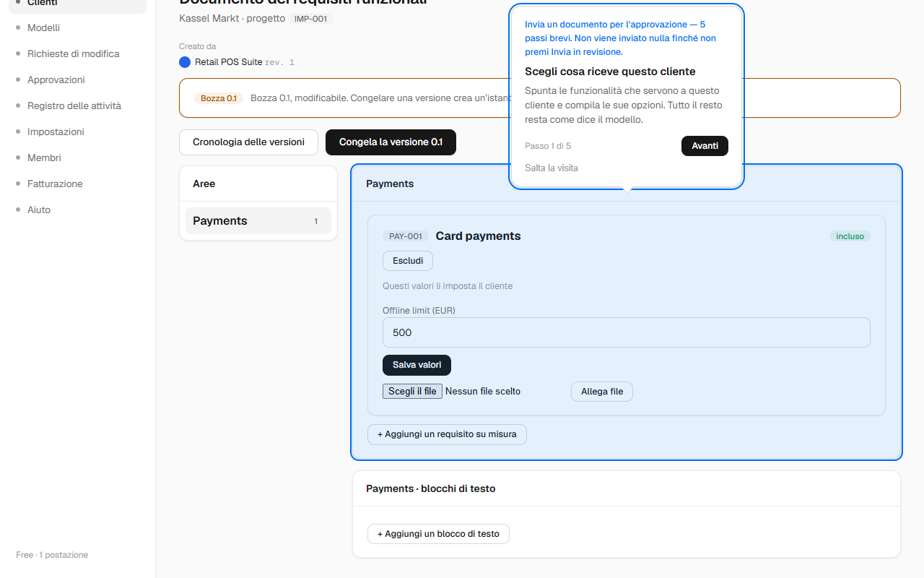Screen dimensions: 924x578
Task: Click the Payments · blocchi di testo heading
Action: (x=431, y=488)
